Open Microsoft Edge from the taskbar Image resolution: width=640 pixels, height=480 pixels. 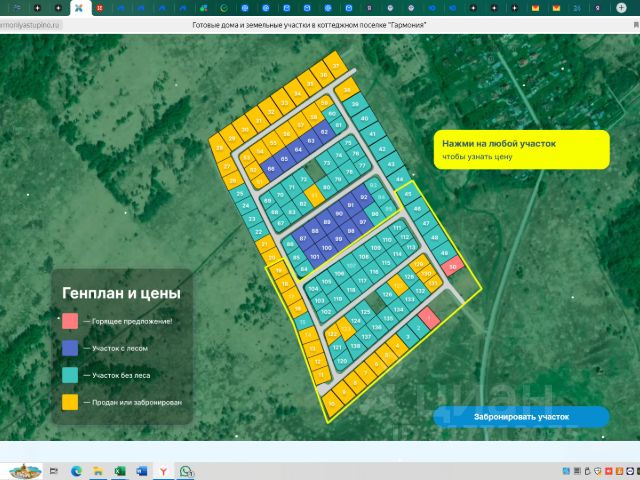[76, 470]
